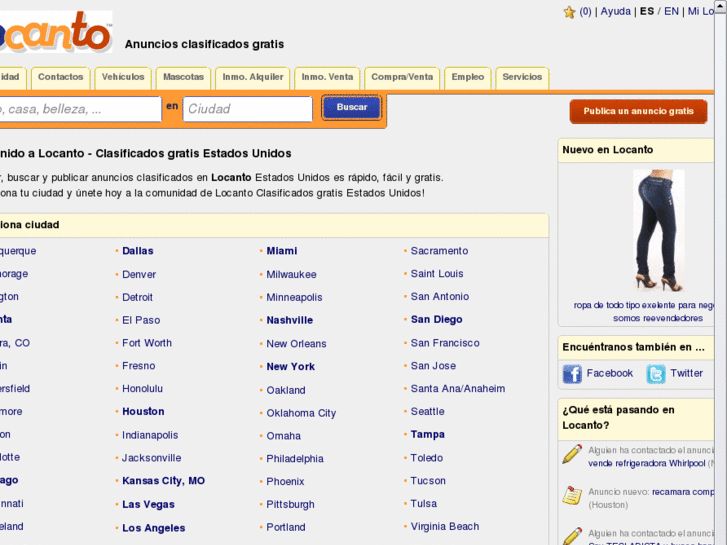
Task: Click the Locanto logo
Action: coord(56,32)
